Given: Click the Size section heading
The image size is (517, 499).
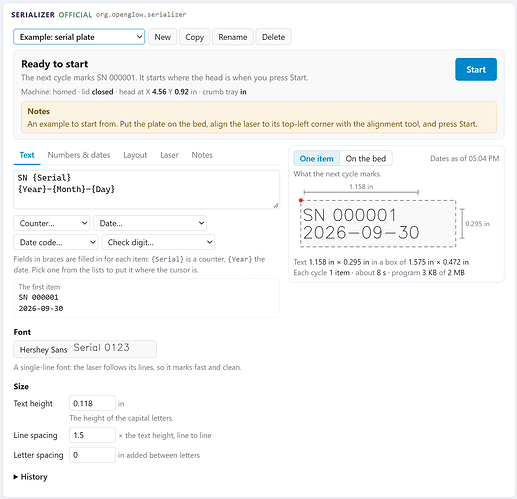Looking at the screenshot, I should (21, 387).
